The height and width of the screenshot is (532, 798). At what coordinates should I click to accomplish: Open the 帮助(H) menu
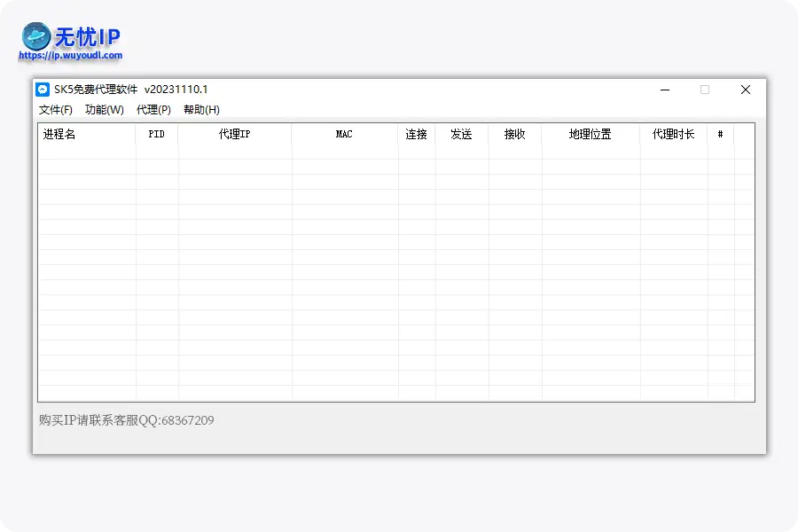click(201, 110)
